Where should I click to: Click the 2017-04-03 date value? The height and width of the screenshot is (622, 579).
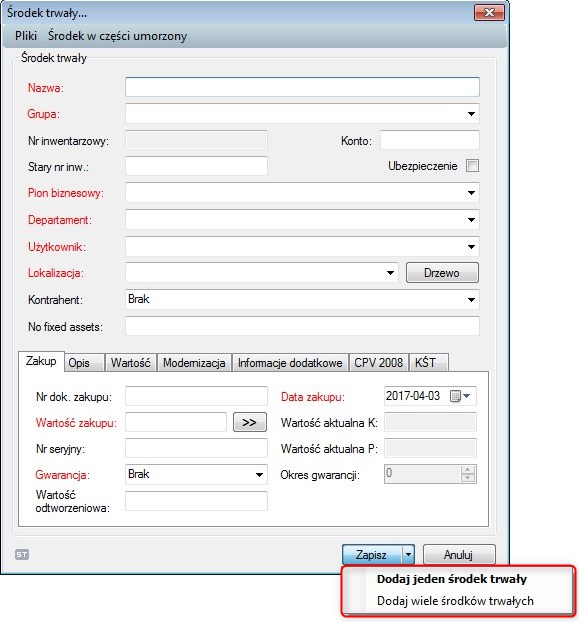click(x=413, y=396)
